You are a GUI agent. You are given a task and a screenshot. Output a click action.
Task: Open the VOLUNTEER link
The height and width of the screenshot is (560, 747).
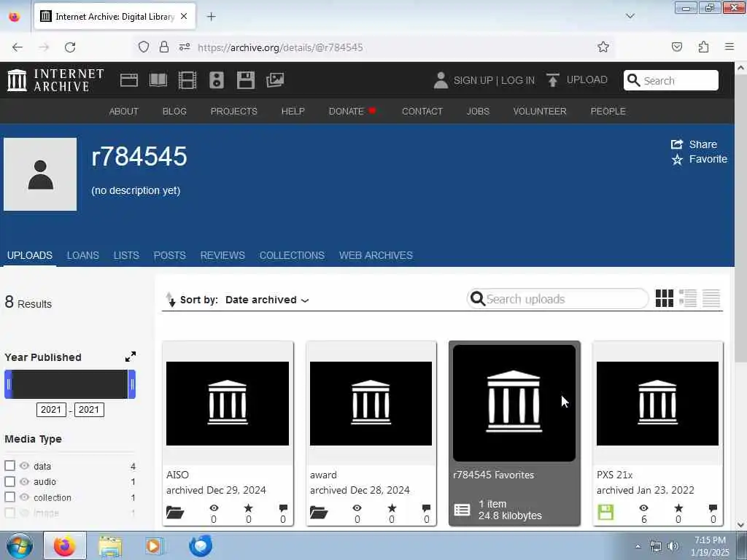click(540, 111)
